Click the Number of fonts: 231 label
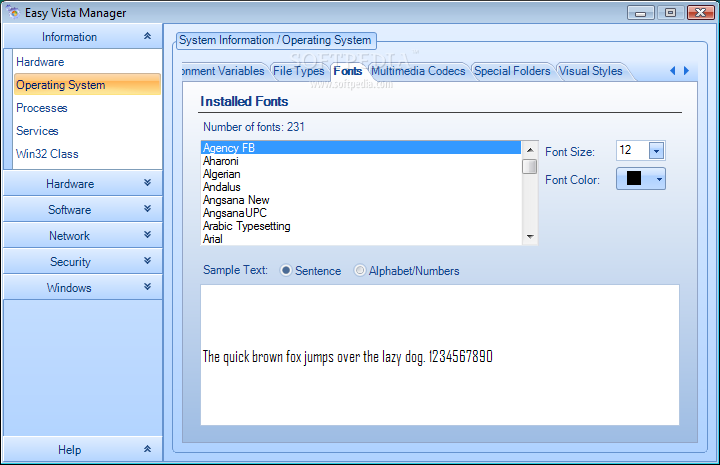This screenshot has width=720, height=465. pos(254,127)
